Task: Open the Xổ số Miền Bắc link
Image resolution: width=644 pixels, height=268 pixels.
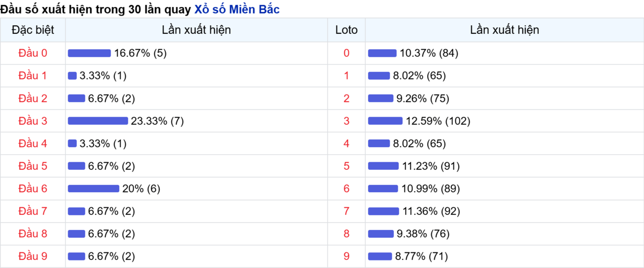Action: point(237,9)
